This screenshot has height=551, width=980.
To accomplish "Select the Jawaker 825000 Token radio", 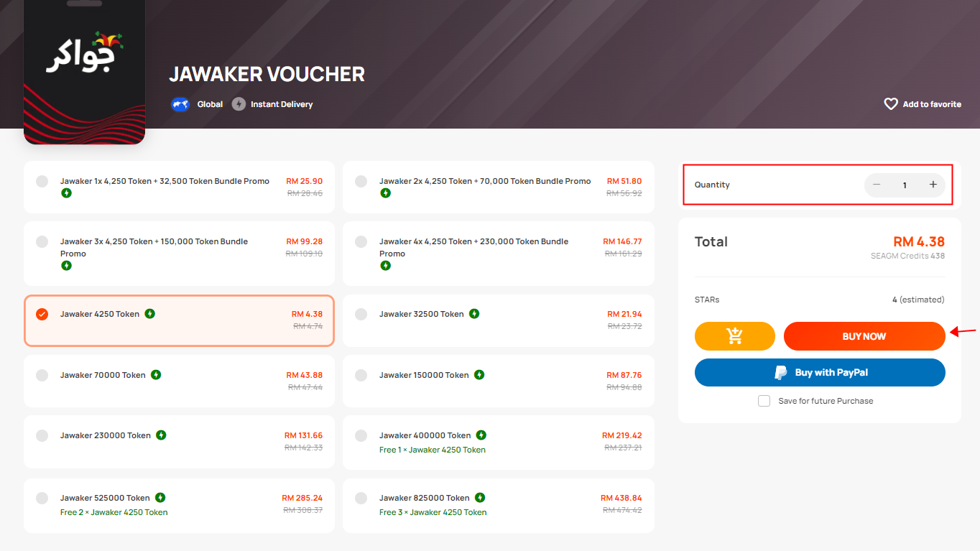I will point(361,498).
